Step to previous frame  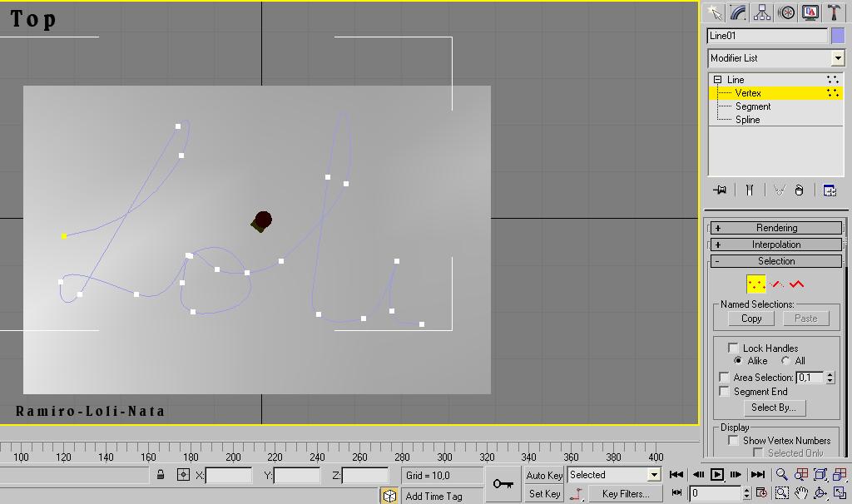coord(698,475)
